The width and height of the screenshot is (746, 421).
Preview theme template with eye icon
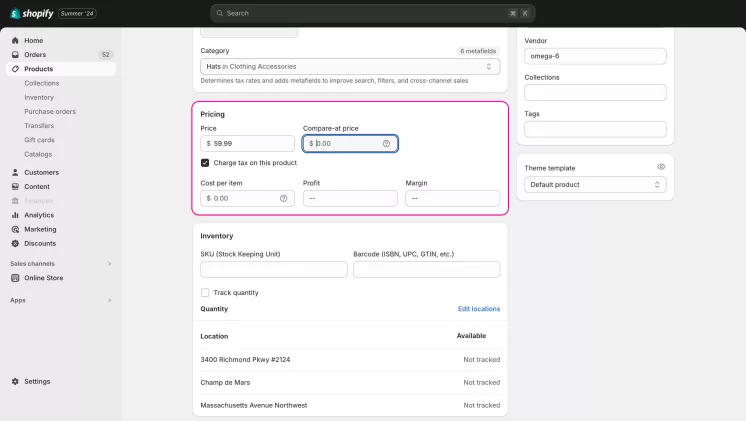tap(661, 167)
